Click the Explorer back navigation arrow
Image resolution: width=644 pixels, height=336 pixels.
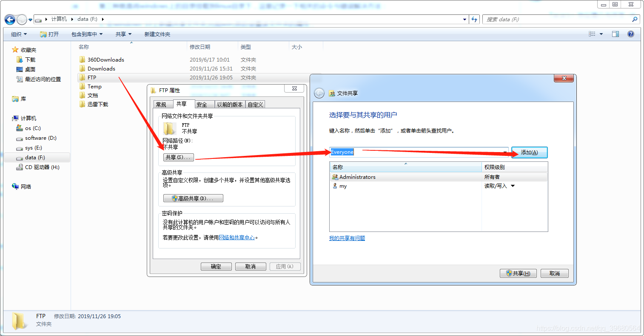(x=10, y=20)
